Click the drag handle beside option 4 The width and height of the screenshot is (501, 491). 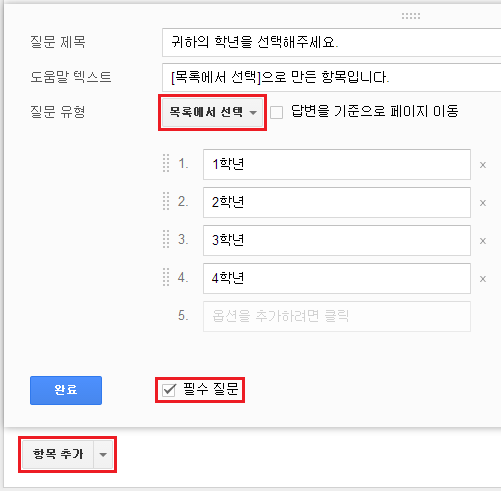[x=166, y=277]
